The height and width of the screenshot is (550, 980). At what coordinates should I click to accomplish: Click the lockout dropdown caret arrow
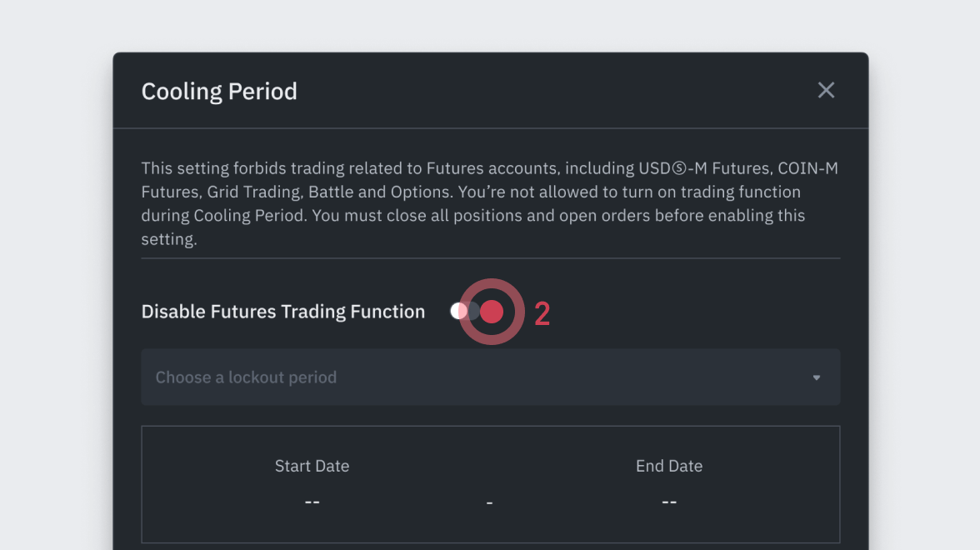point(817,377)
